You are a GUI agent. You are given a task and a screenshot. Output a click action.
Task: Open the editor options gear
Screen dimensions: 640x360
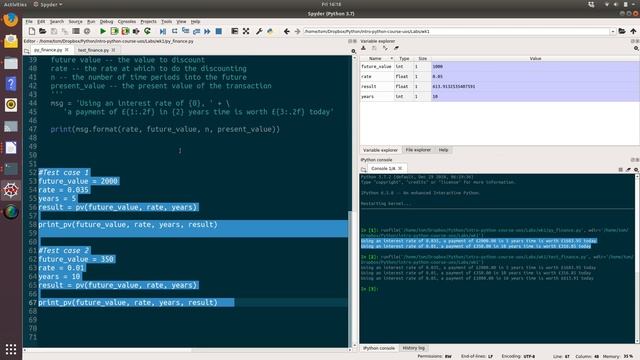coord(353,51)
